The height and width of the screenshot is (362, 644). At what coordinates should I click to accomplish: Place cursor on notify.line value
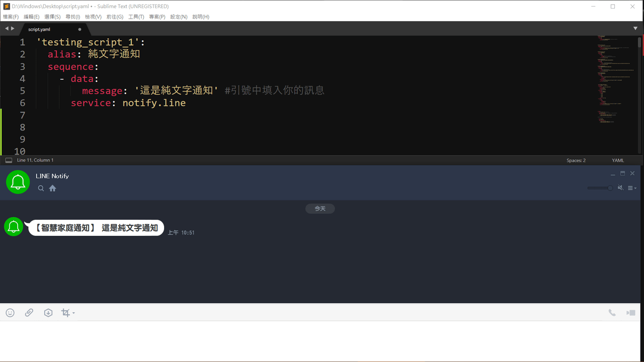154,103
